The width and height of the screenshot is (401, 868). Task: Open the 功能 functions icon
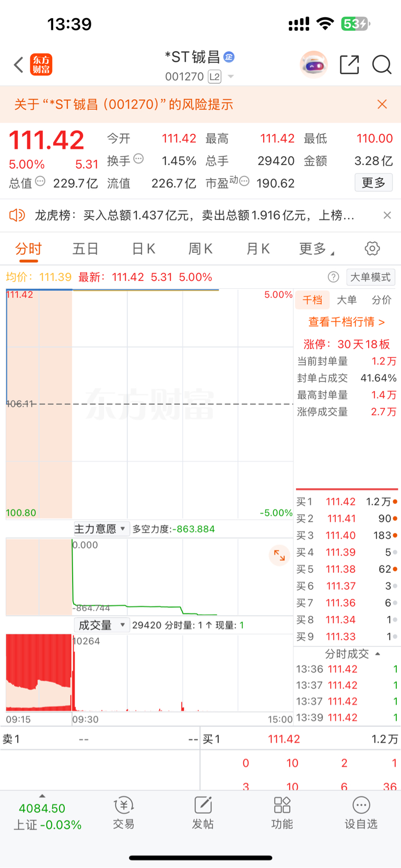point(282,813)
